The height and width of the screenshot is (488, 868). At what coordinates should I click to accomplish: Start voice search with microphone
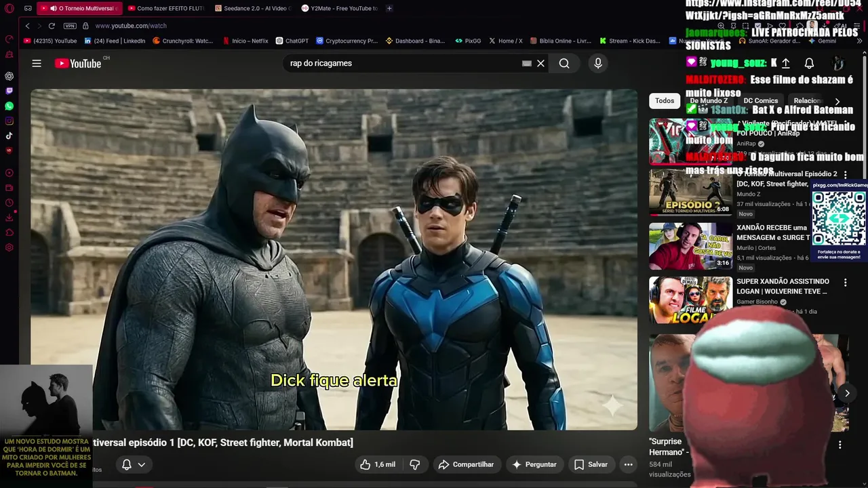pos(597,63)
